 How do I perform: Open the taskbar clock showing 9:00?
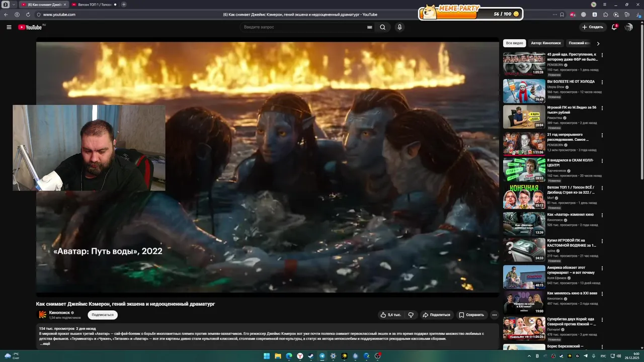[x=633, y=356]
